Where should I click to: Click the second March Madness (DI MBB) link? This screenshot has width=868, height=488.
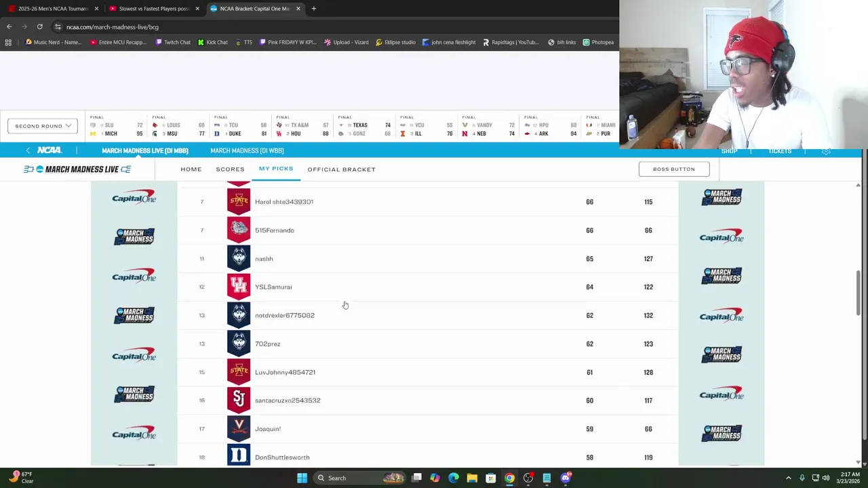coord(247,150)
